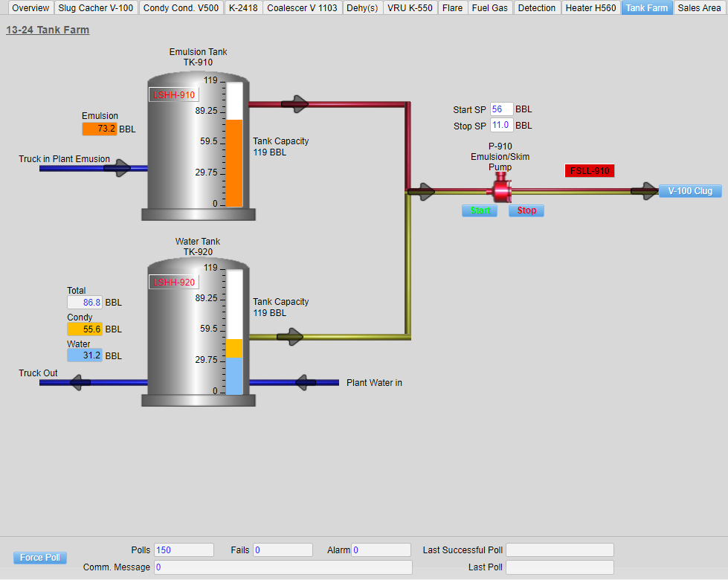Click the Plant Water in flow arrow
The image size is (728, 580).
pos(305,383)
